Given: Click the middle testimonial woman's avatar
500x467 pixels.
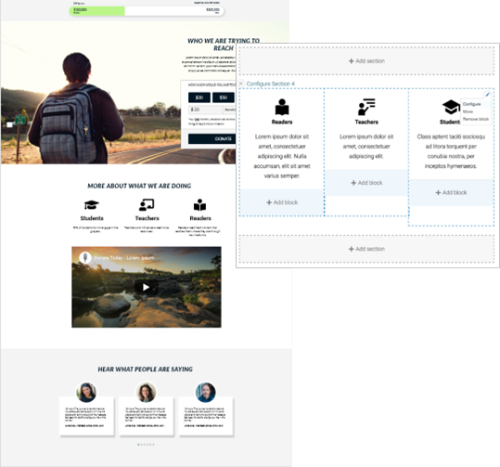Looking at the screenshot, I should pos(146,392).
